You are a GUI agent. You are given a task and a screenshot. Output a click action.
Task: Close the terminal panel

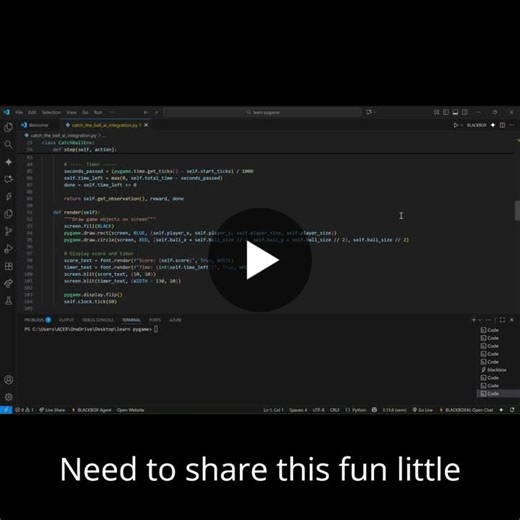tap(512, 320)
